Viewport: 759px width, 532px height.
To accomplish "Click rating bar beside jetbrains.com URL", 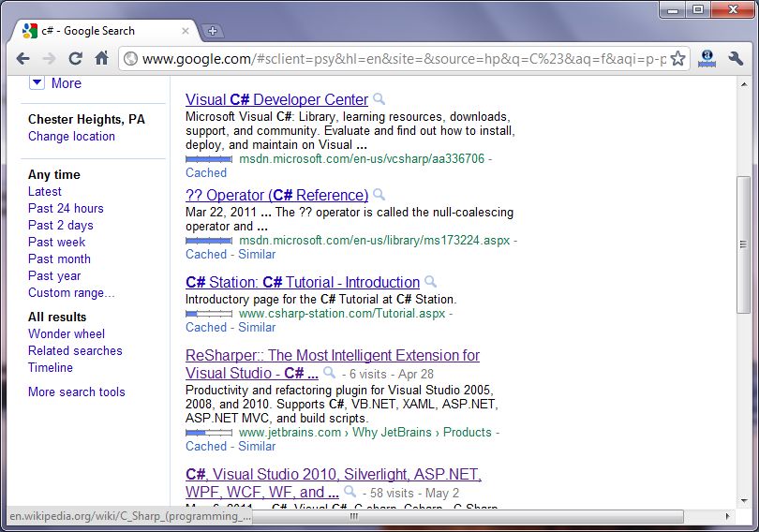I will point(209,433).
